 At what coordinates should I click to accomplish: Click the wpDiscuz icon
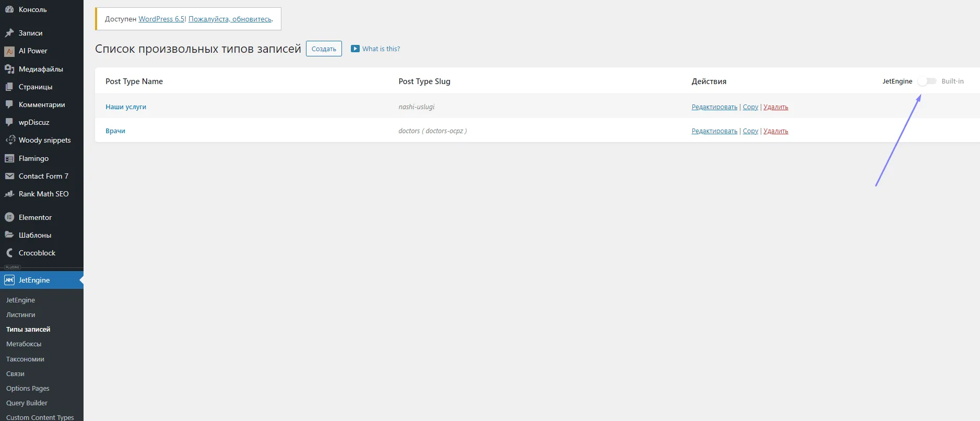(9, 122)
